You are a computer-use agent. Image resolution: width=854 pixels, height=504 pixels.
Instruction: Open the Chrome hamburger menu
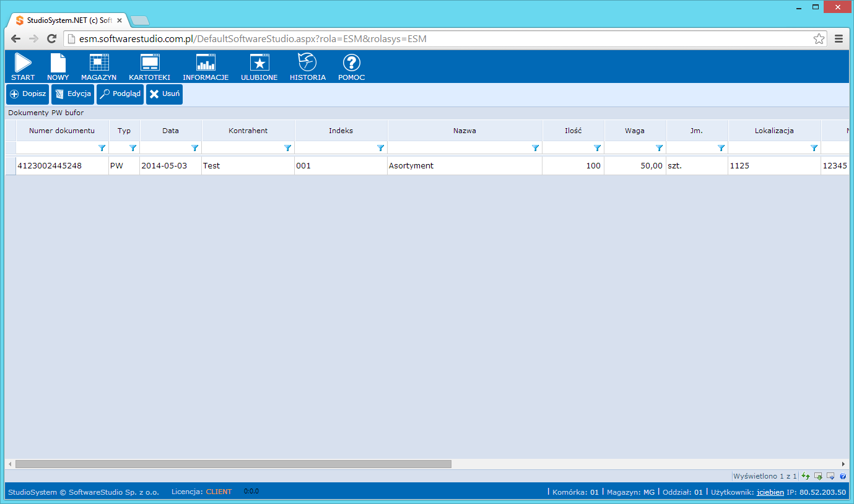(x=839, y=39)
